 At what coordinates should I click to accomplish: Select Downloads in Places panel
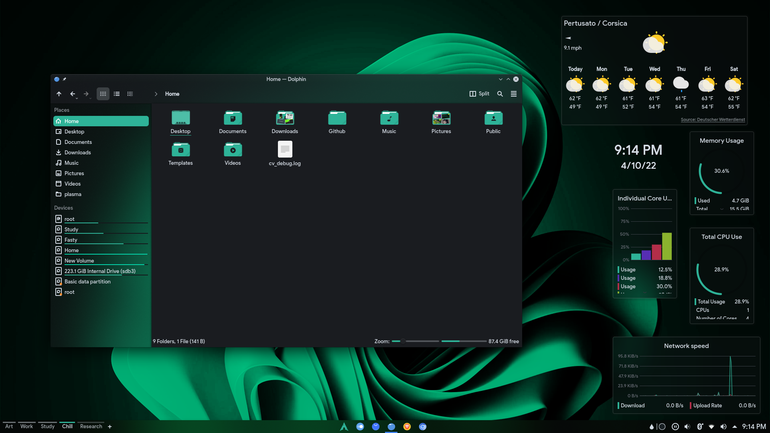click(101, 152)
